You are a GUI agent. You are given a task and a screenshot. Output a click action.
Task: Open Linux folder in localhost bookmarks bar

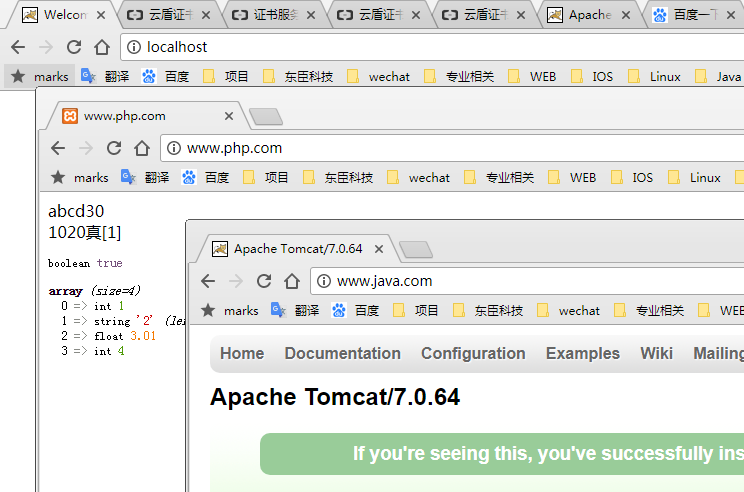pos(654,76)
